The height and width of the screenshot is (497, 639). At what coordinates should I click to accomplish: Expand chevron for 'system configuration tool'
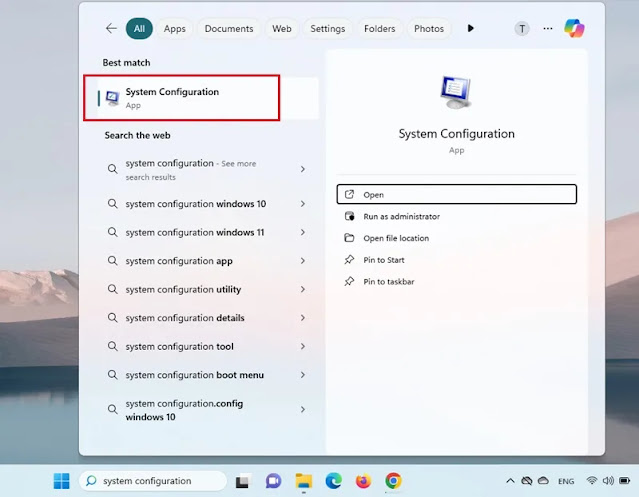click(x=303, y=346)
